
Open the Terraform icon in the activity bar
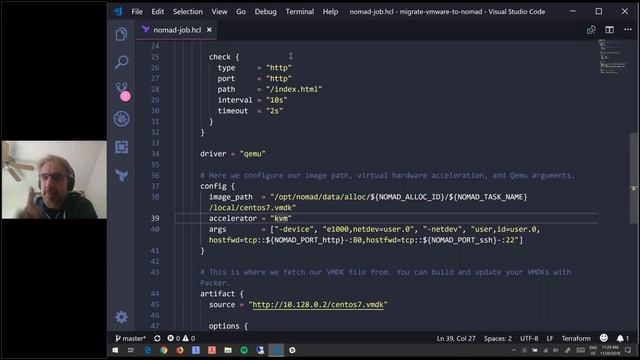click(122, 175)
